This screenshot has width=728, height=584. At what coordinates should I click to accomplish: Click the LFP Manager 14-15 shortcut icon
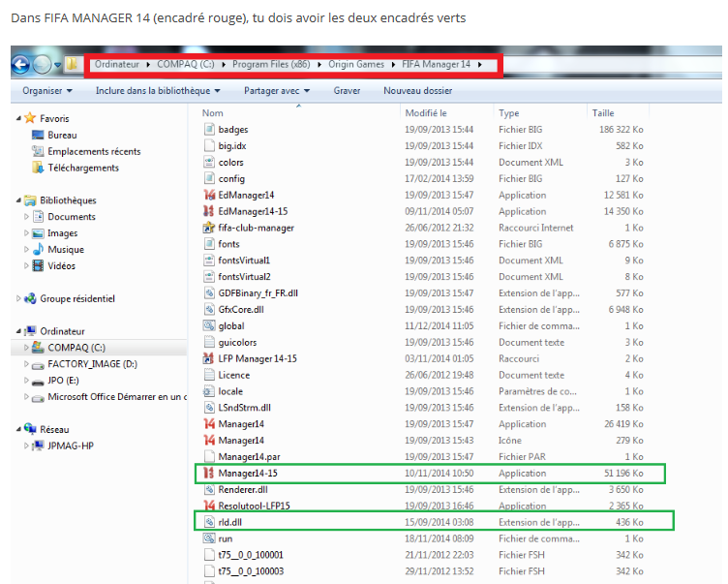coord(209,358)
